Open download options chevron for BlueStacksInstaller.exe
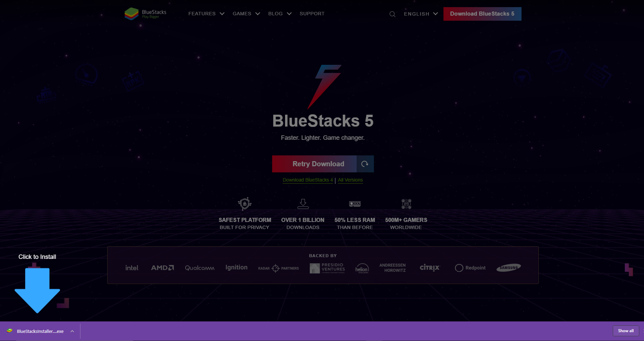 pos(72,331)
